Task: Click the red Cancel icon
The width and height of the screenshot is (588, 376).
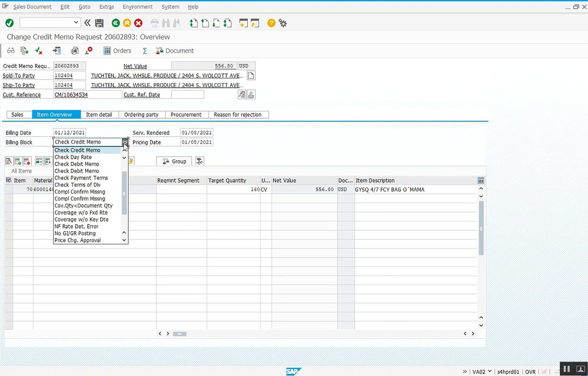Action: (139, 23)
